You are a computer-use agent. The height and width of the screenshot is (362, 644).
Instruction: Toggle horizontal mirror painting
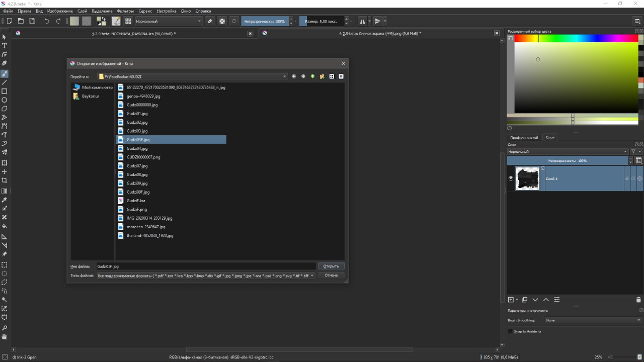coord(362,21)
